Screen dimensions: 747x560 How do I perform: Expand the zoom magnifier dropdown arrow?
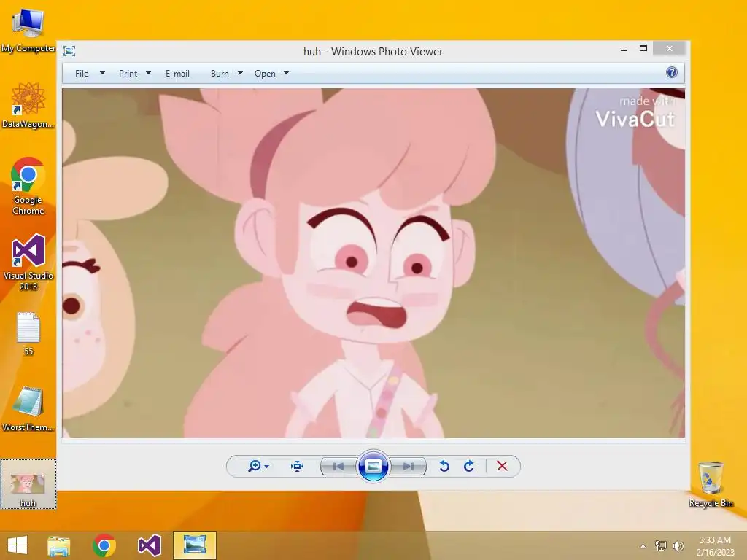267,466
